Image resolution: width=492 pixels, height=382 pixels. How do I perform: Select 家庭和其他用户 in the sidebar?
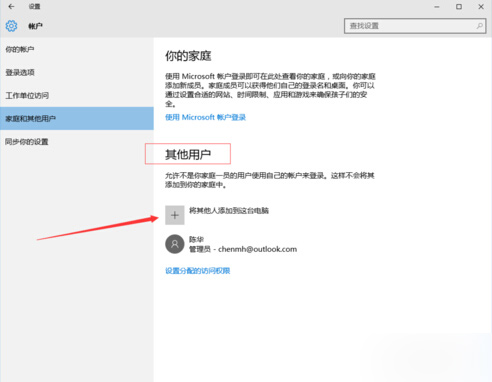[77, 118]
